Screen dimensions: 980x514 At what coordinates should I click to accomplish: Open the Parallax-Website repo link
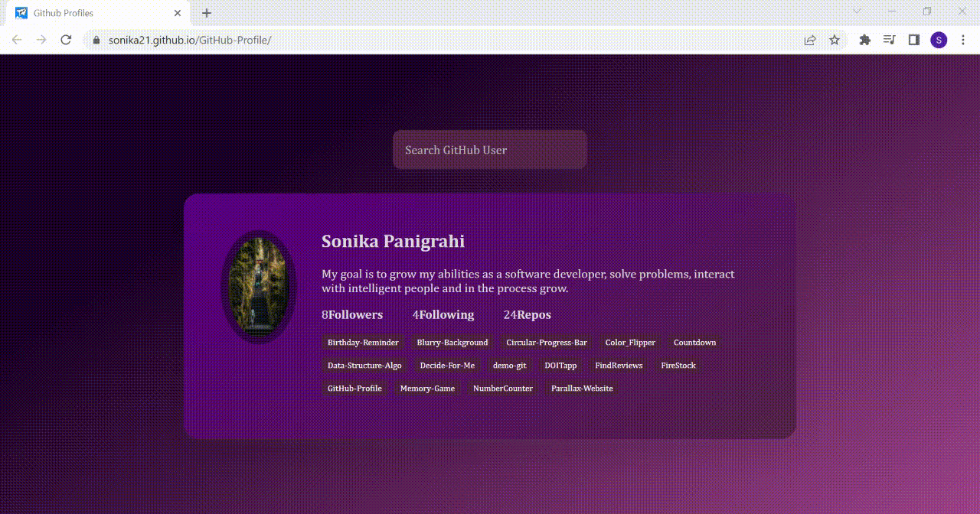(x=581, y=388)
